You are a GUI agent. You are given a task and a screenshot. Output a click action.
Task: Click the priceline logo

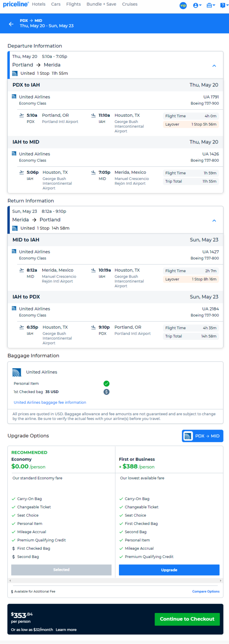16,4
